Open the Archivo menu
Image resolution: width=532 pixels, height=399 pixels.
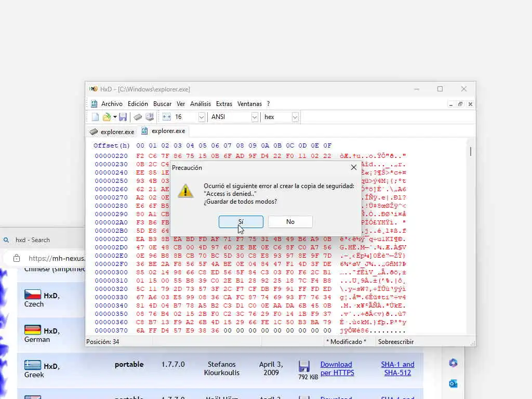(x=112, y=104)
